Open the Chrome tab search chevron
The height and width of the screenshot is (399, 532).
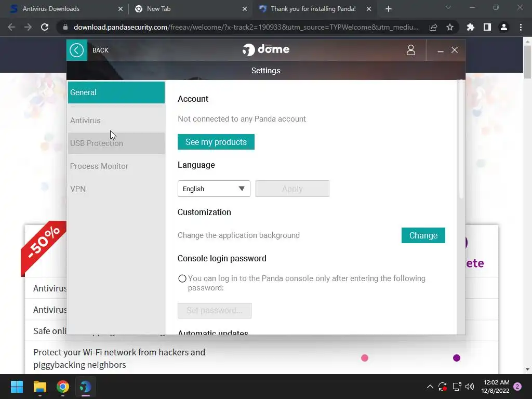click(x=448, y=7)
